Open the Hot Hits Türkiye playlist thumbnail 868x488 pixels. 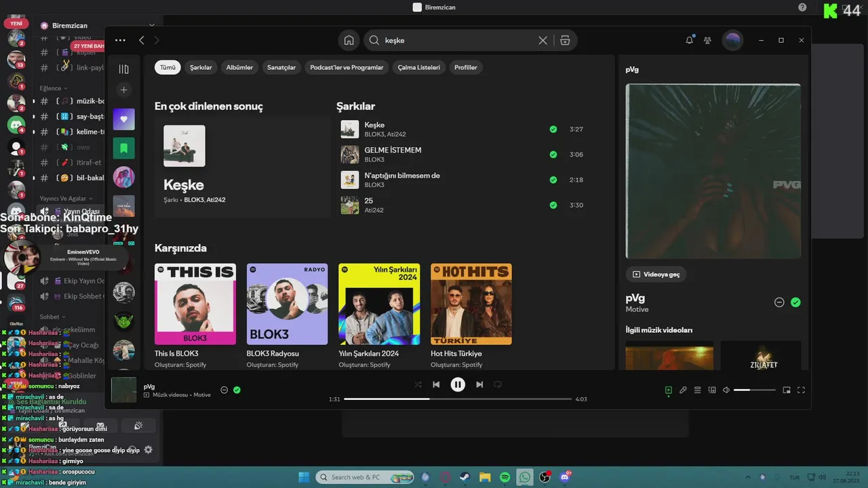[x=471, y=304]
